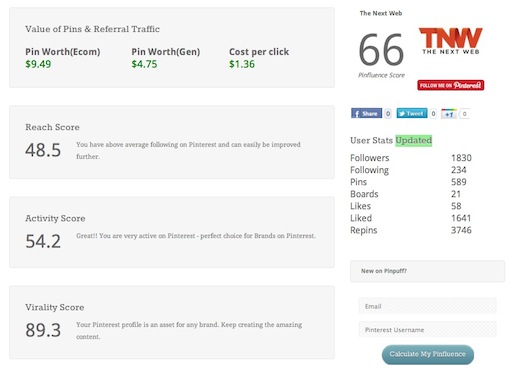The image size is (520, 370).
Task: Click the Twitter Tweet button
Action: (412, 113)
